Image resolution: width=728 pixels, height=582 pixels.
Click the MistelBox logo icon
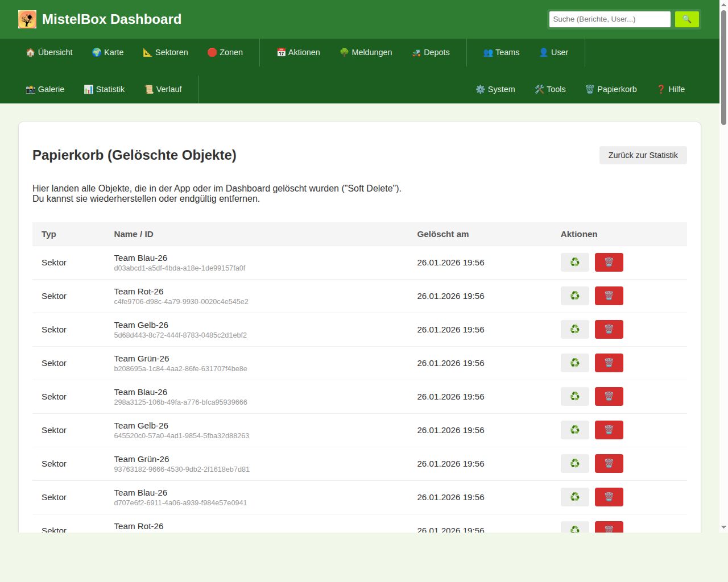[x=27, y=19]
